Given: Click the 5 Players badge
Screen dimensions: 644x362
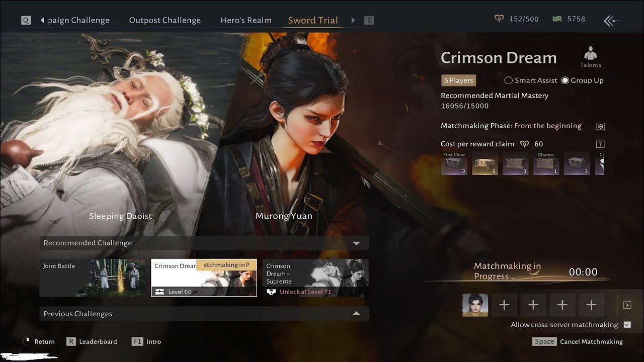Looking at the screenshot, I should 458,80.
